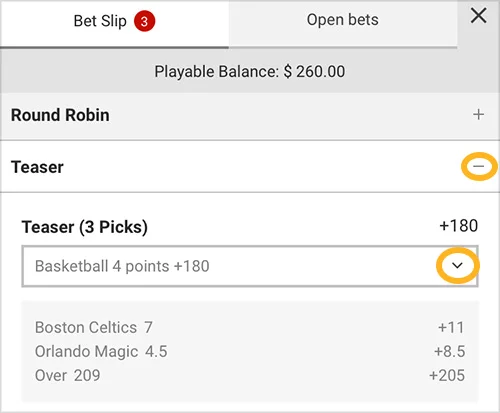Select the Orlando Magic 4.5 pick
Image resolution: width=500 pixels, height=413 pixels.
(101, 351)
